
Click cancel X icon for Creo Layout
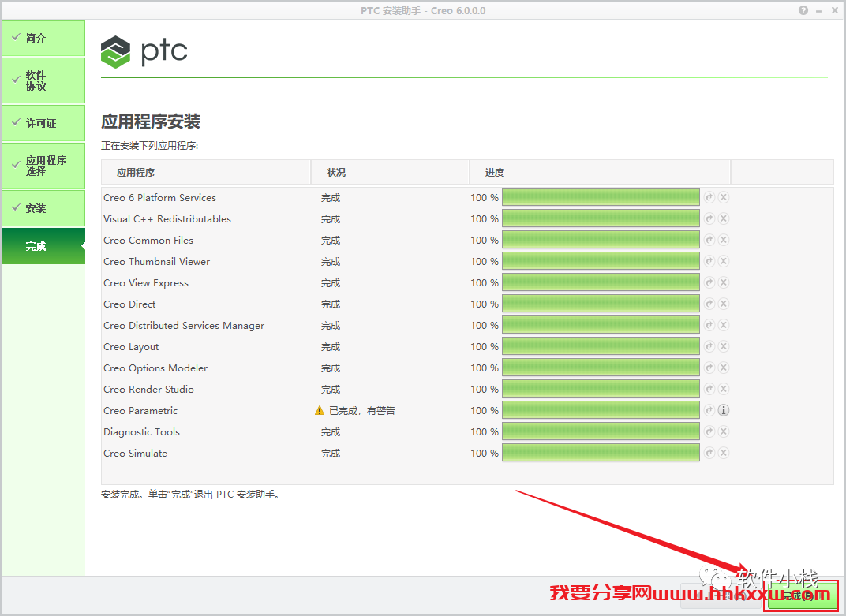724,346
